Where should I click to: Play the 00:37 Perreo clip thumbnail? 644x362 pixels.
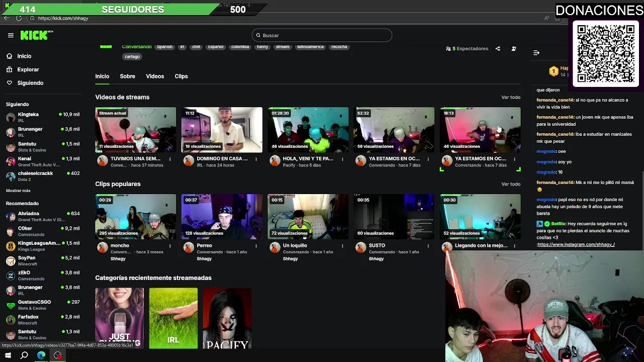click(222, 217)
